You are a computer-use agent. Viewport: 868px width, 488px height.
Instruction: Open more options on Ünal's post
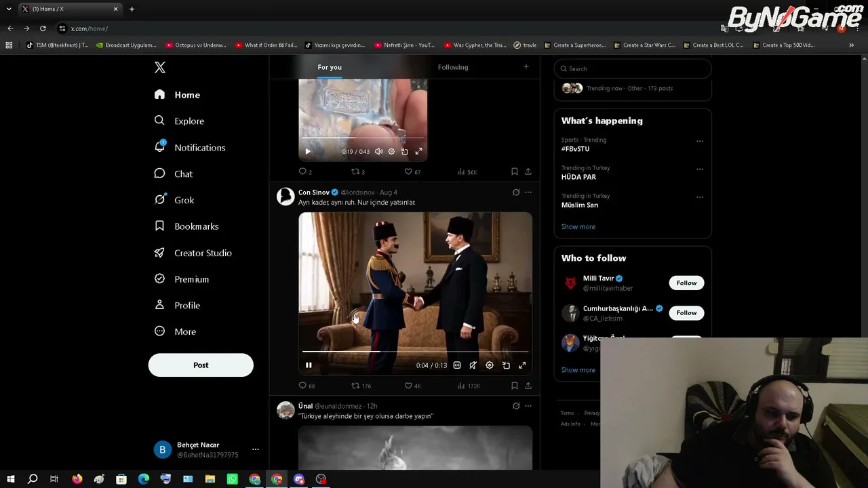[x=528, y=406]
